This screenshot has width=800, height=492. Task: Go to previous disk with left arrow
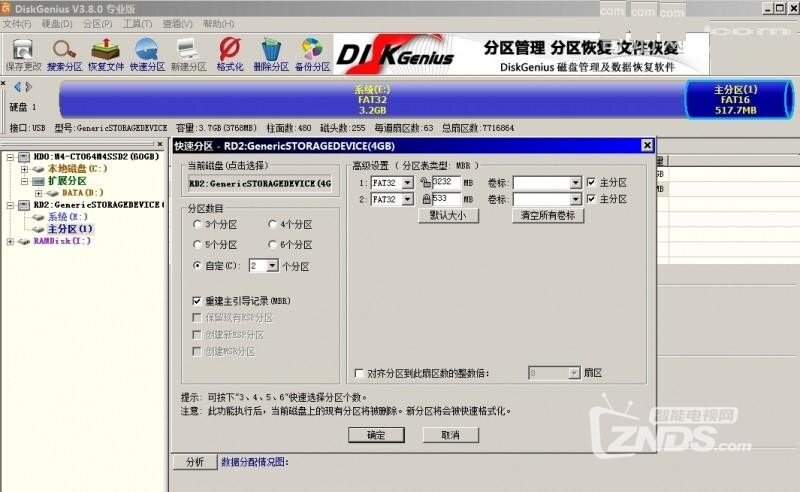(x=17, y=87)
